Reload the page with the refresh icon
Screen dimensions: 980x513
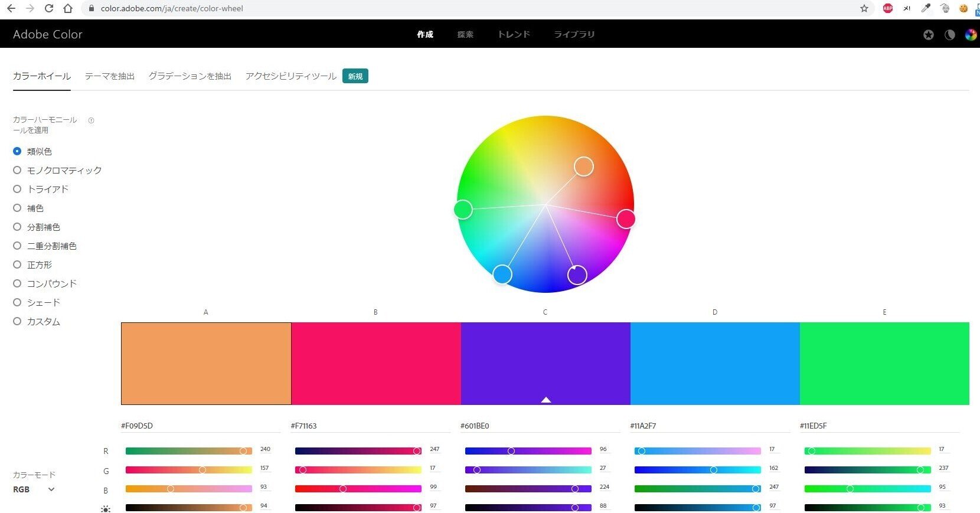49,8
